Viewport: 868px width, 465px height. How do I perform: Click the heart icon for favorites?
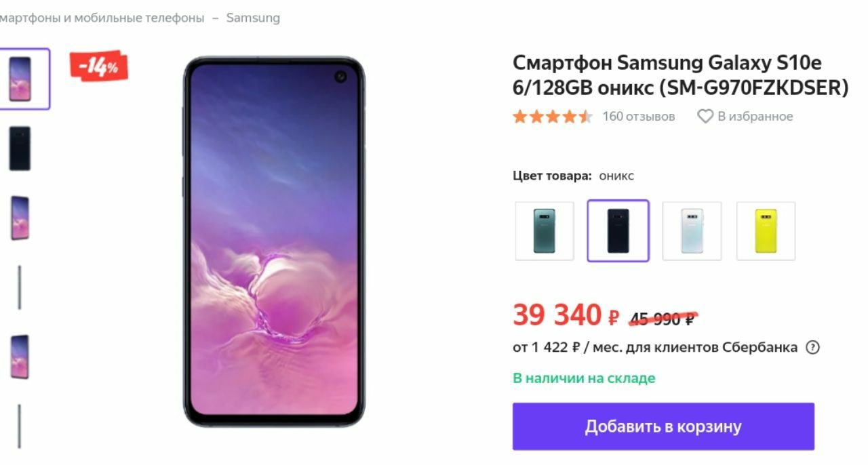705,117
